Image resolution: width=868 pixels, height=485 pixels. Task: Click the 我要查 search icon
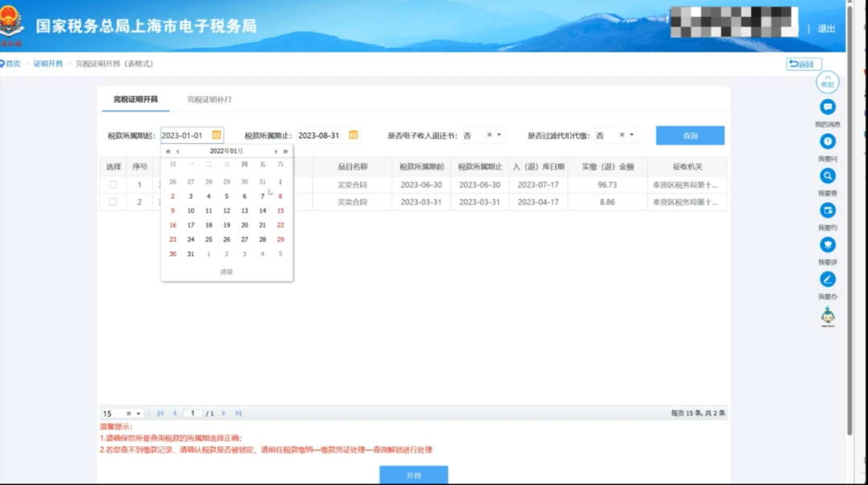[827, 176]
